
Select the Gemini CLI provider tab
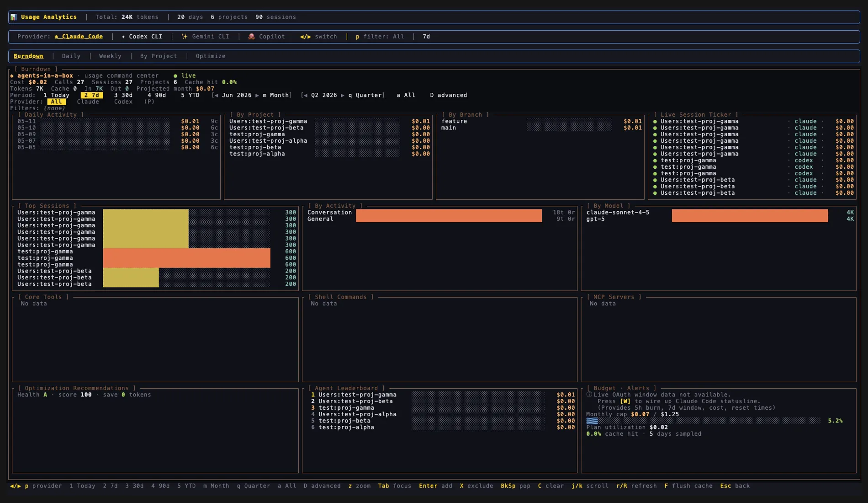[205, 37]
